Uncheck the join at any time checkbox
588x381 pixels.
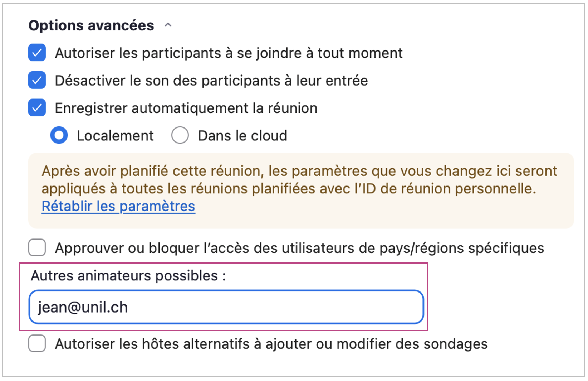pyautogui.click(x=37, y=53)
